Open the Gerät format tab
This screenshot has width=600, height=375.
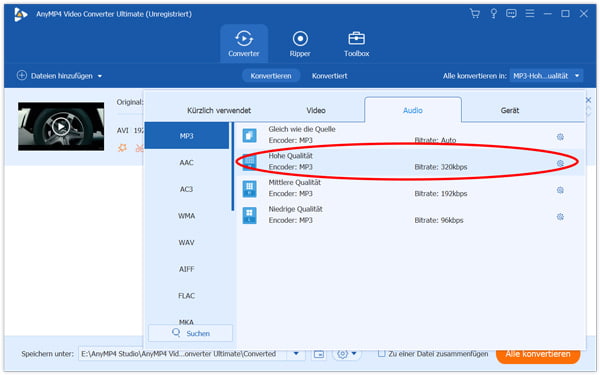tap(510, 110)
